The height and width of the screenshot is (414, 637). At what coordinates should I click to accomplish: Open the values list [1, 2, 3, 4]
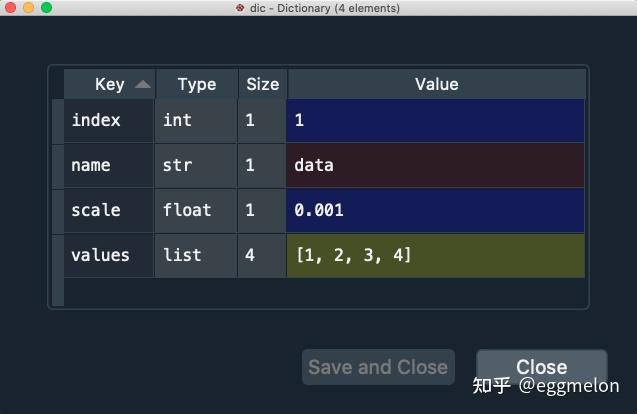436,255
